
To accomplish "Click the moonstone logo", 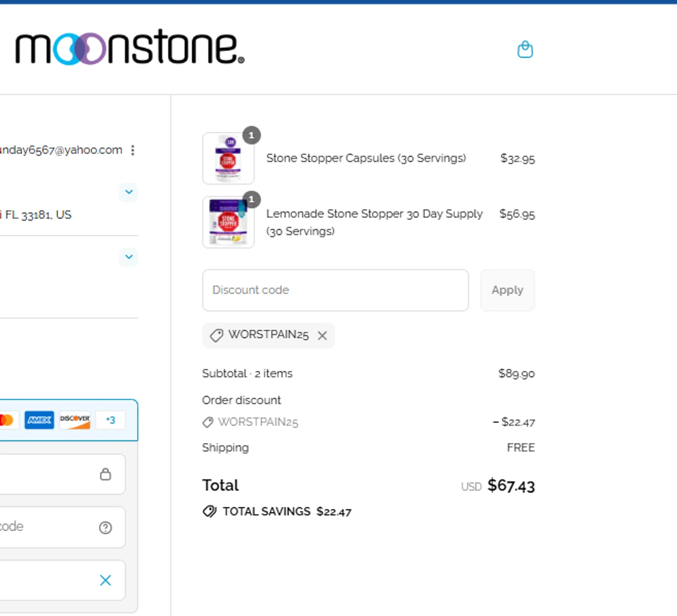I will 130,47.
